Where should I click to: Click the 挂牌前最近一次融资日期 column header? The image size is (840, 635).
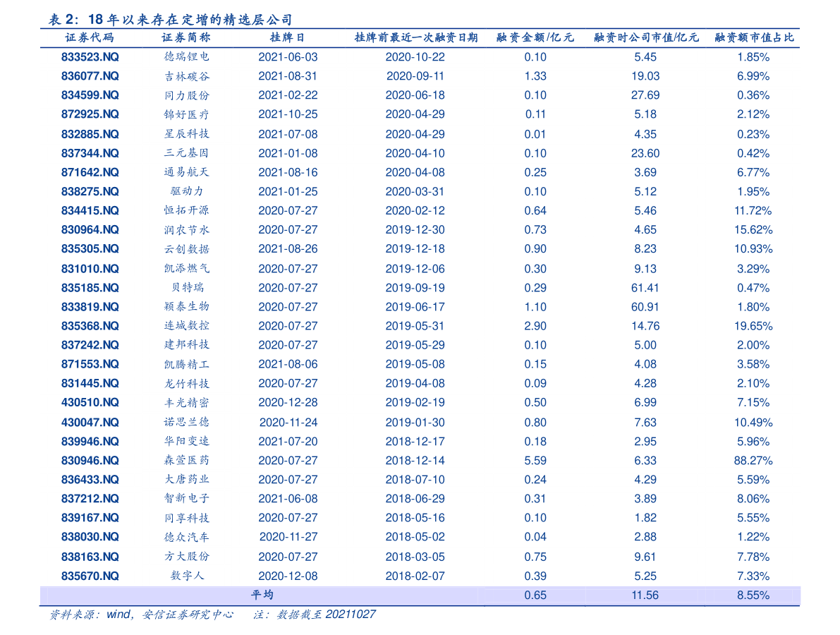coord(415,37)
